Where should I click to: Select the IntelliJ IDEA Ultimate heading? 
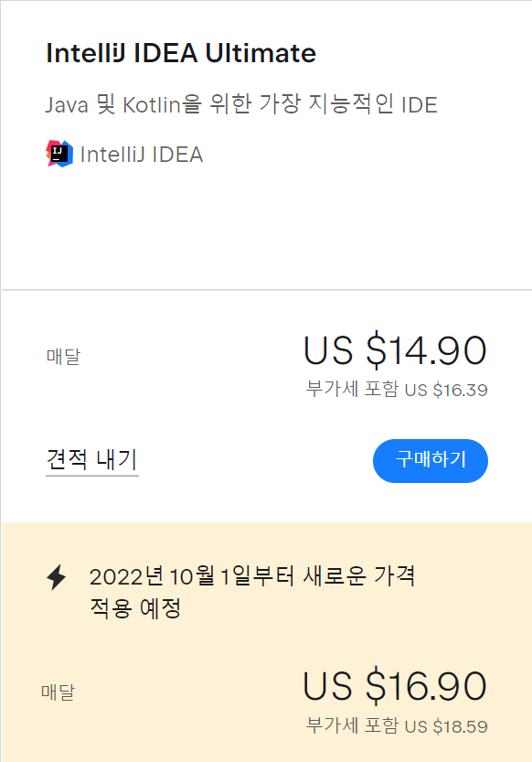coord(181,53)
